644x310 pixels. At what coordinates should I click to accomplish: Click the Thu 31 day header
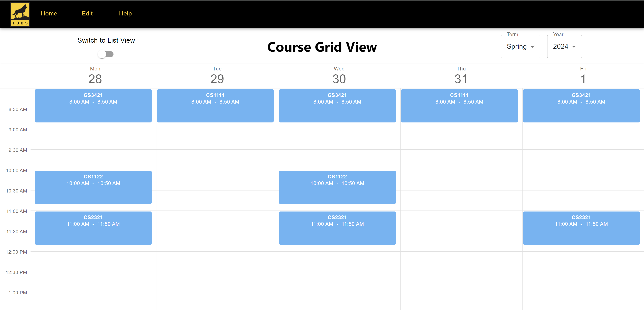coord(461,76)
